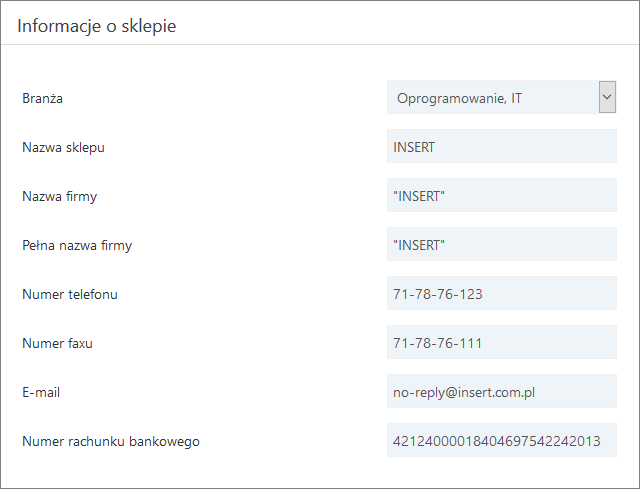Click the 'Numer telefonu' label

point(70,294)
